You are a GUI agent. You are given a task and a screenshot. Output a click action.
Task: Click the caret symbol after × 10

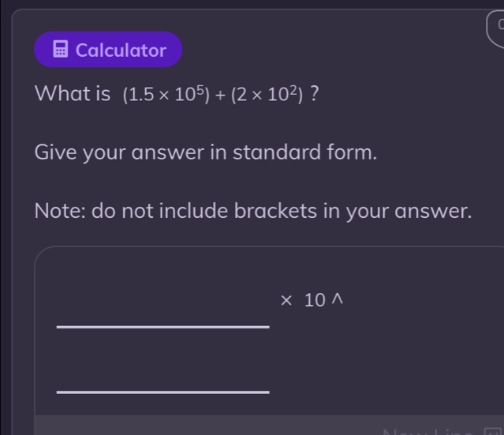tap(336, 299)
